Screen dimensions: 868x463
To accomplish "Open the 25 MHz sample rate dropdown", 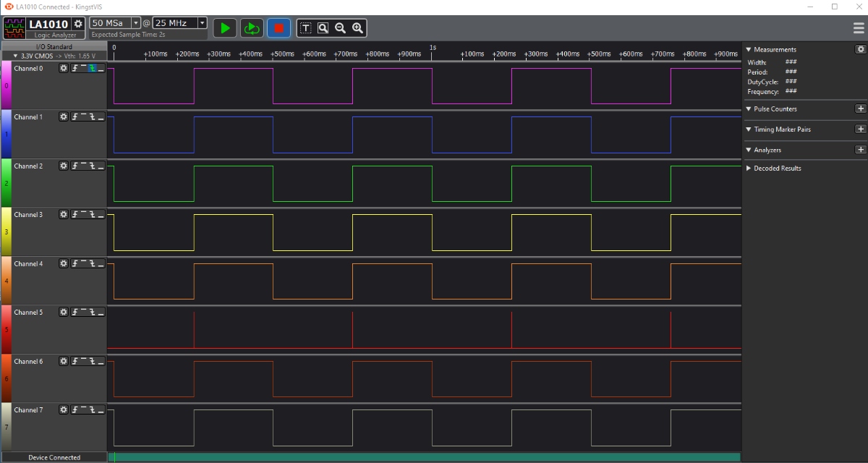I will click(x=202, y=23).
